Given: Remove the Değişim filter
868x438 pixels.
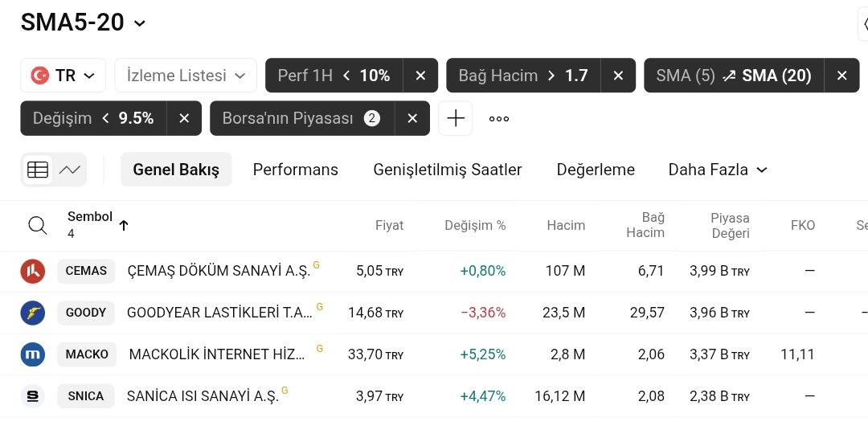Looking at the screenshot, I should click(184, 118).
